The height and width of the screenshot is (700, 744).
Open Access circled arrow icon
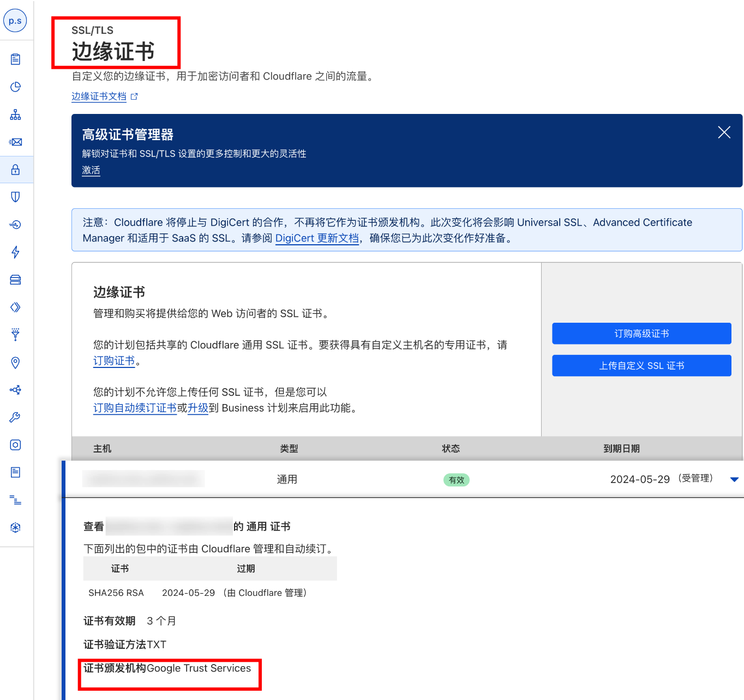pos(15,225)
